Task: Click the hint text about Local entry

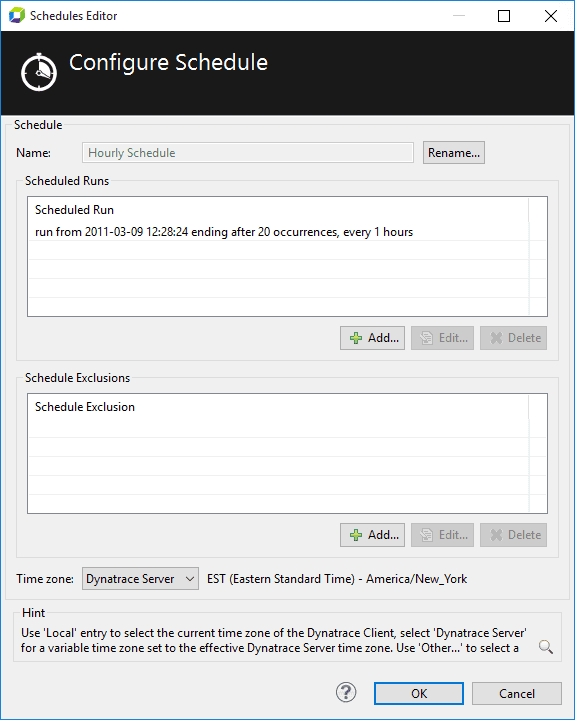Action: click(x=274, y=641)
